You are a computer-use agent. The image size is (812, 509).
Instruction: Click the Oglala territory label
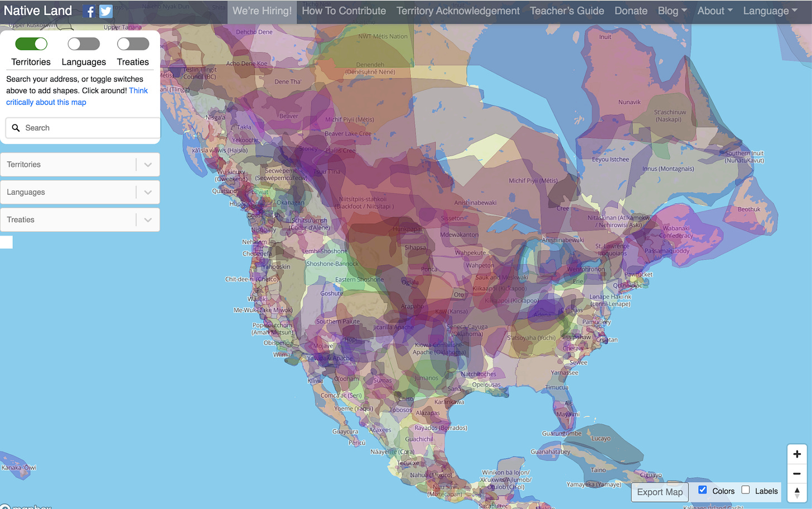[410, 282]
